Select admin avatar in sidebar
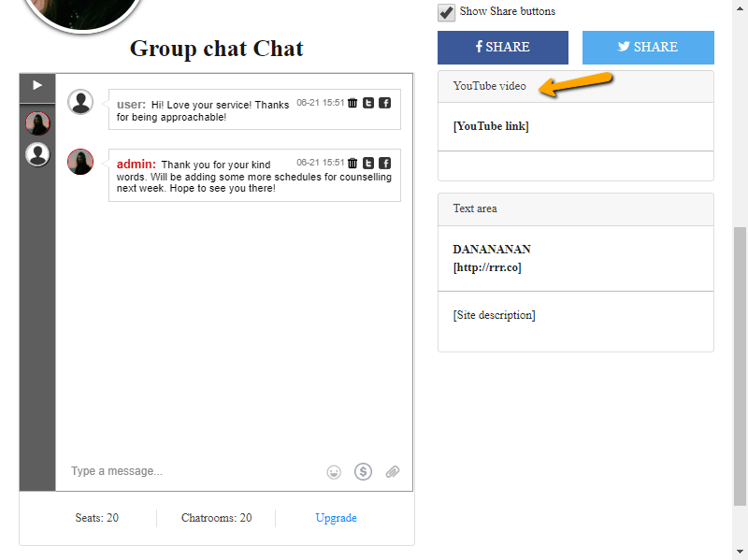Viewport: 748px width, 560px height. tap(37, 122)
